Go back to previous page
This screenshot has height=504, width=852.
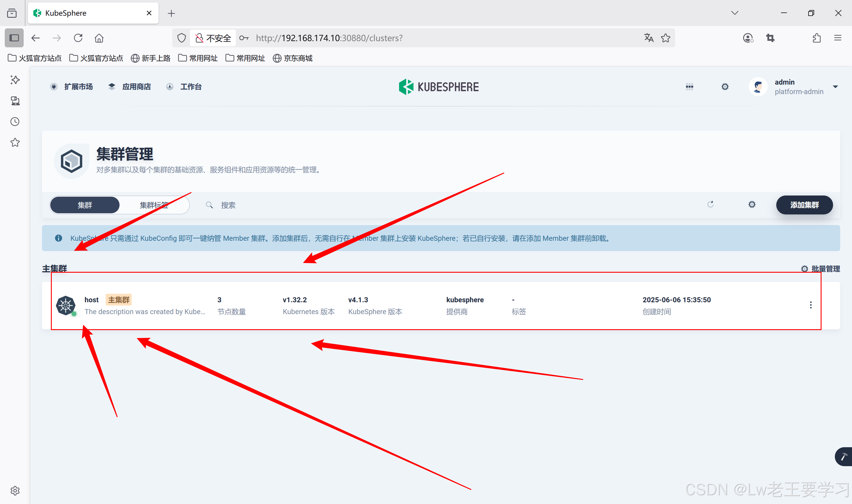coord(36,38)
